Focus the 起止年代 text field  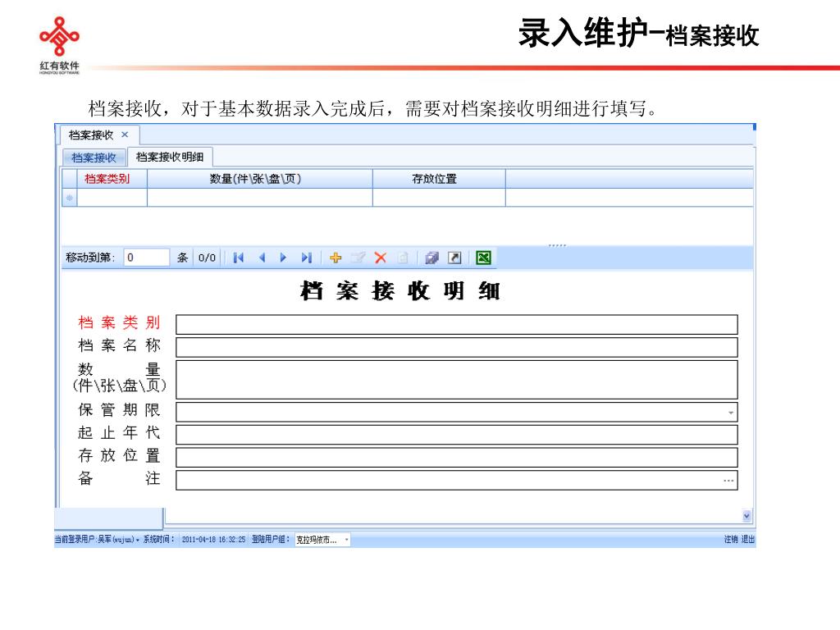pos(456,435)
